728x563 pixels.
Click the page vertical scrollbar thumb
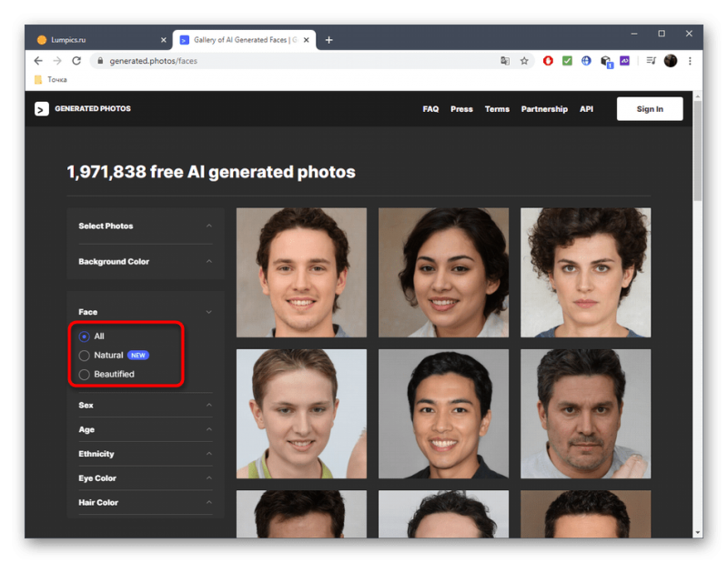pyautogui.click(x=697, y=151)
